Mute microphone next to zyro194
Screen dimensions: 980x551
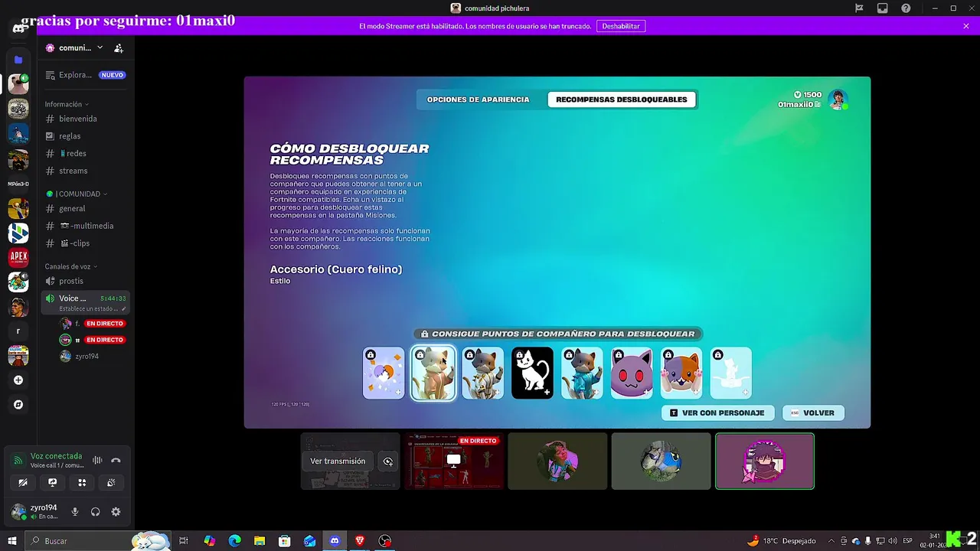75,512
